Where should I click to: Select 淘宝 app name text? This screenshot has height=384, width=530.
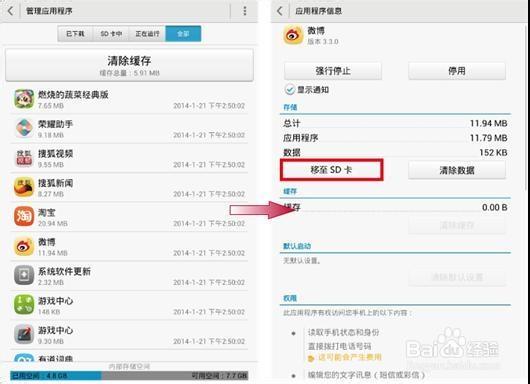coord(46,212)
